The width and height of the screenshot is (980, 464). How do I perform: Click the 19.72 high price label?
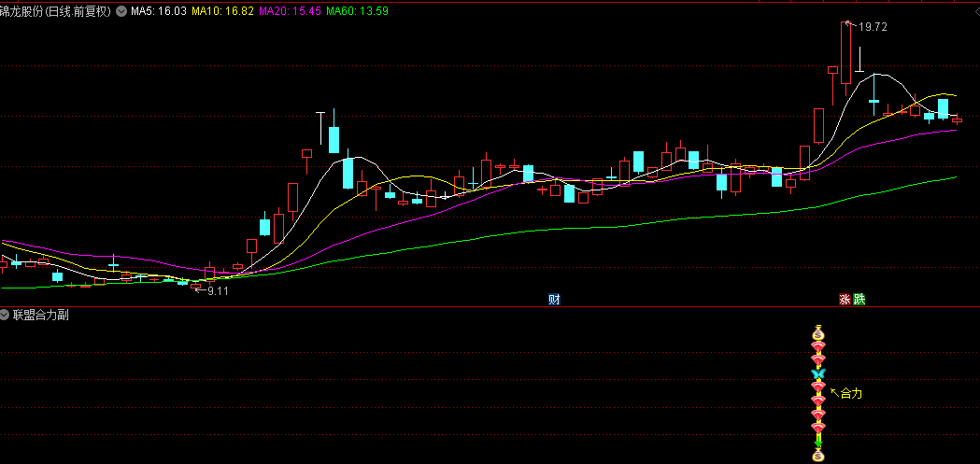873,27
